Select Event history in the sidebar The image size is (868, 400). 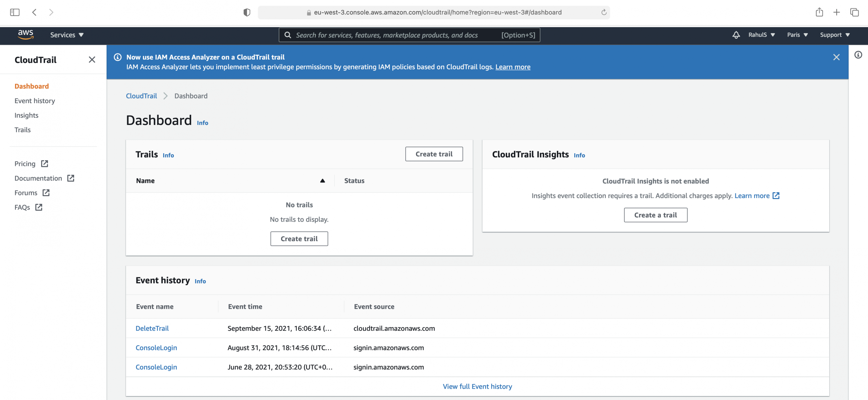[x=35, y=101]
